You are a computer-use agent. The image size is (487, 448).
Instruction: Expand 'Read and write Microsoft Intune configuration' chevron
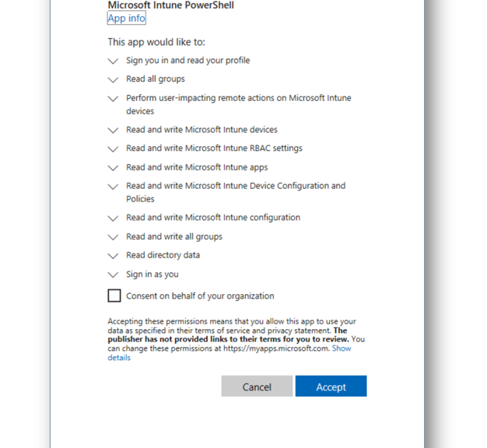(113, 219)
